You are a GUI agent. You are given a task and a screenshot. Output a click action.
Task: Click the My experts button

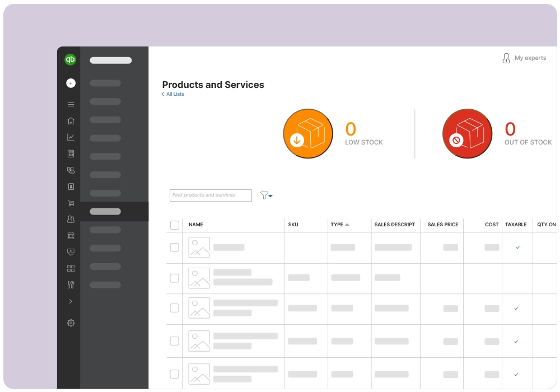point(524,58)
